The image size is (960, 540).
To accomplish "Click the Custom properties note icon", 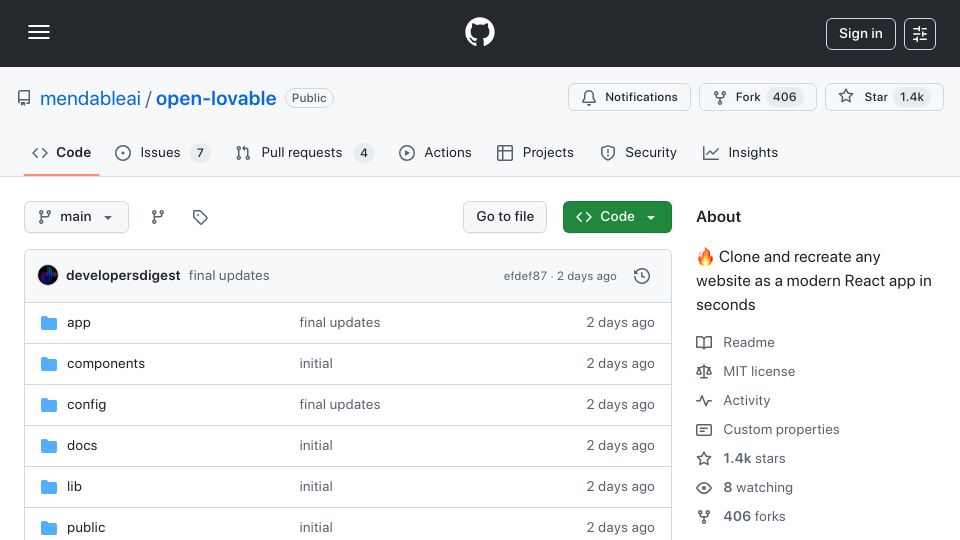I will [704, 430].
